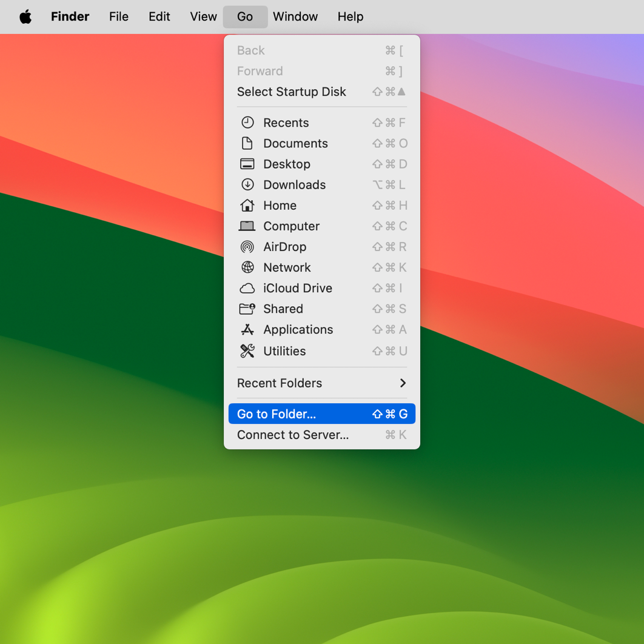The width and height of the screenshot is (644, 644).
Task: Open the View menu
Action: (x=203, y=16)
